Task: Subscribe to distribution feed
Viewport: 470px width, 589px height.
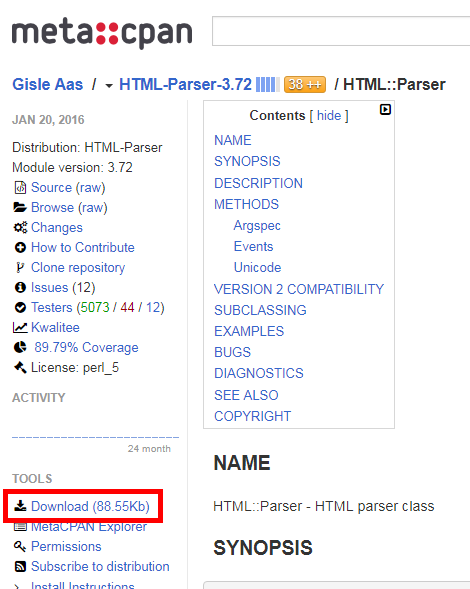Action: coord(100,566)
